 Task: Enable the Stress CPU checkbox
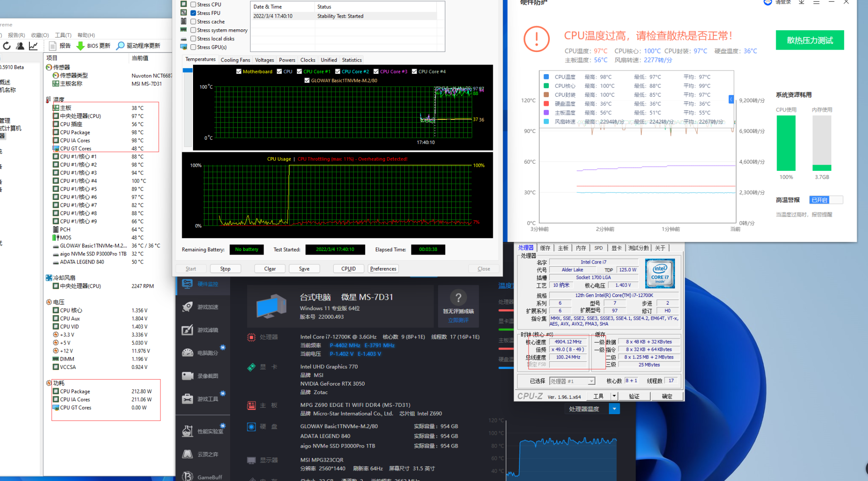(x=193, y=5)
